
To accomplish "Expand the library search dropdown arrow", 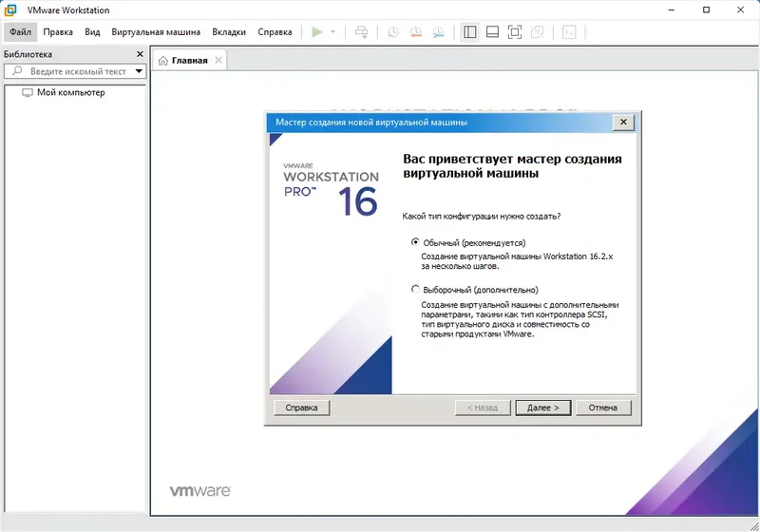I will tap(139, 71).
